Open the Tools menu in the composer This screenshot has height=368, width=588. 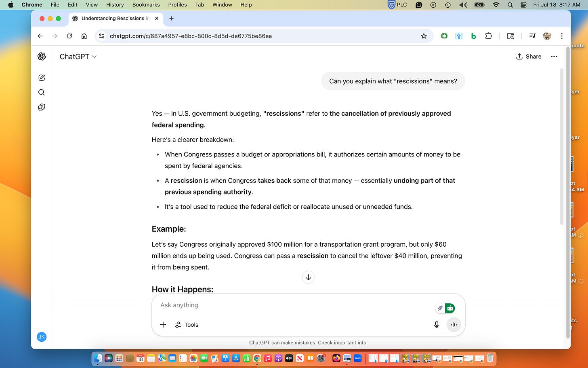point(187,325)
